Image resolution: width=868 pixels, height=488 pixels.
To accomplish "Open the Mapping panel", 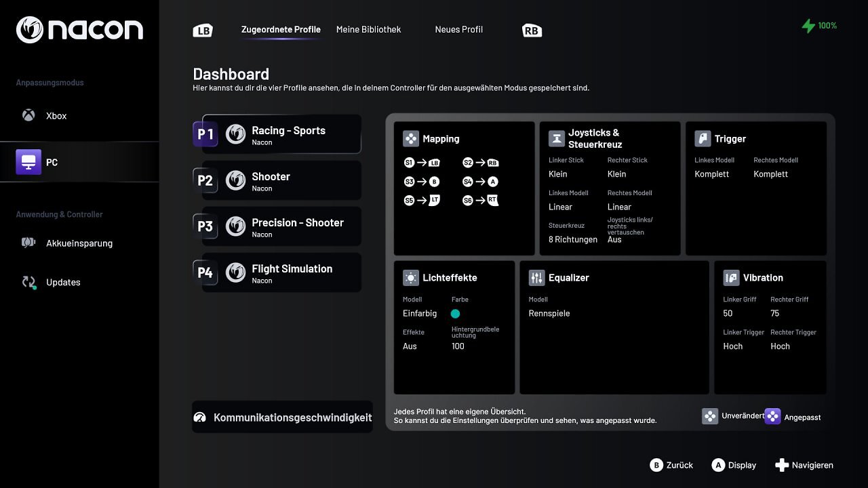I will point(464,188).
